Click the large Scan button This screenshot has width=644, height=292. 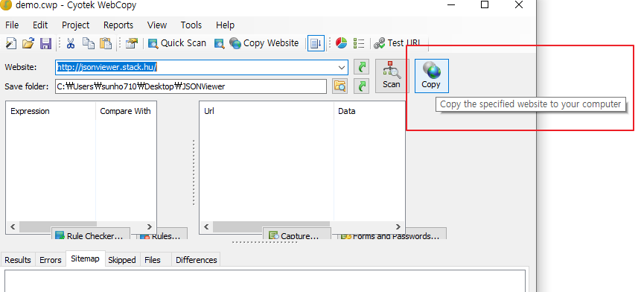pyautogui.click(x=392, y=76)
